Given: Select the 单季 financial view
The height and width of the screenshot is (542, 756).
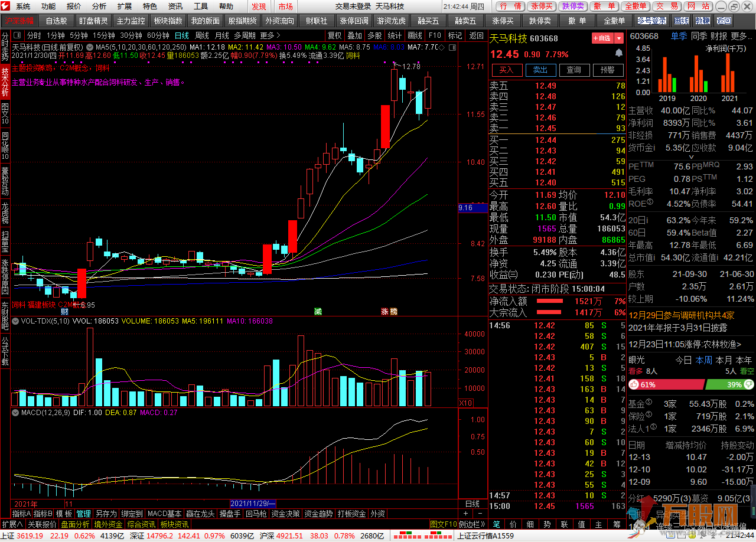Looking at the screenshot, I should point(679,36).
